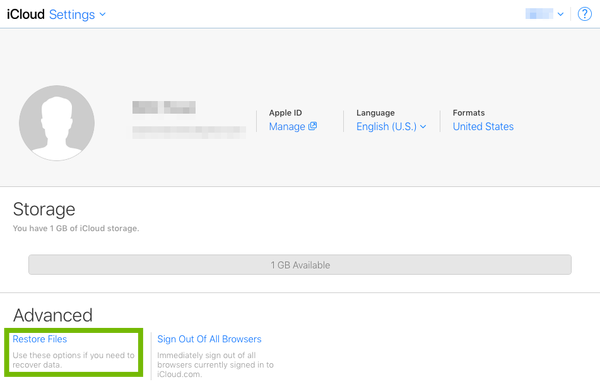Open the English (U.S.) language dropdown

point(391,127)
